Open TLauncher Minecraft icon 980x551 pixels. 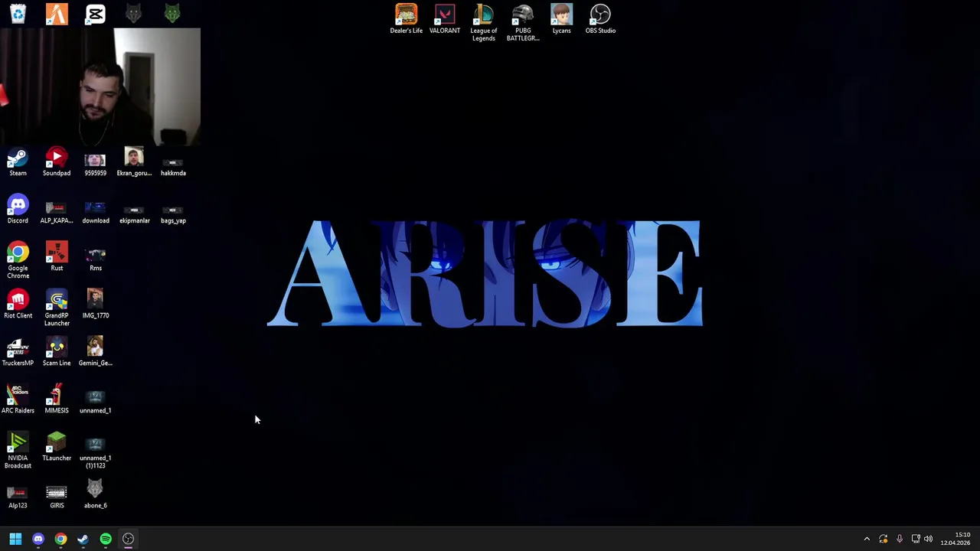click(57, 447)
